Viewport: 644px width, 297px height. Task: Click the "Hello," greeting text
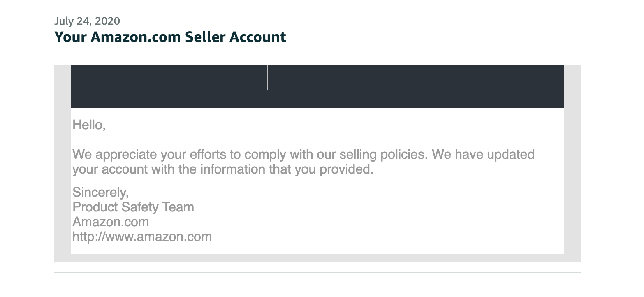(x=89, y=125)
